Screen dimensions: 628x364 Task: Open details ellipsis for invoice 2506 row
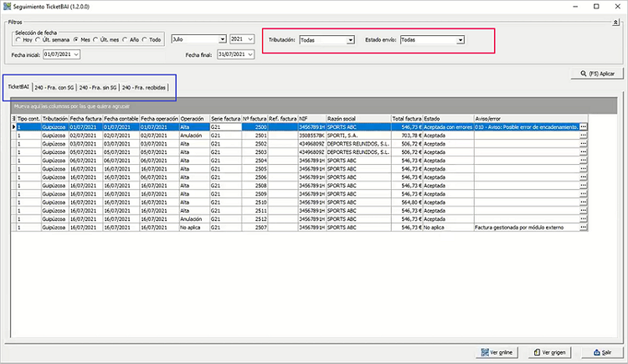pyautogui.click(x=583, y=177)
